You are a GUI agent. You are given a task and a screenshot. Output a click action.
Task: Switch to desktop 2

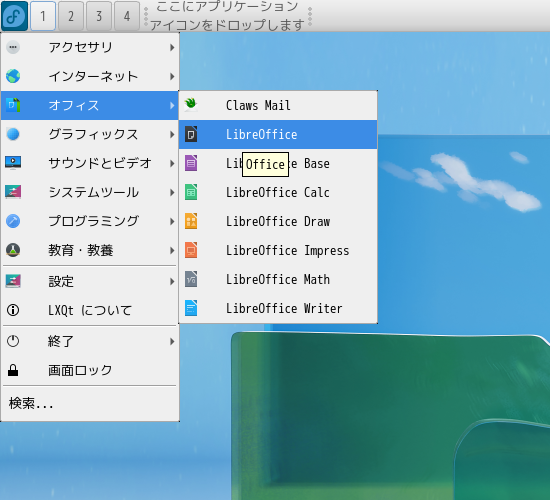(71, 16)
